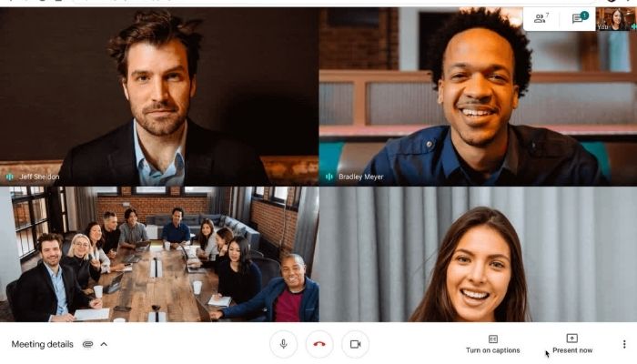Click the Bradley Meyer name label
This screenshot has width=637, height=364.
tap(361, 177)
